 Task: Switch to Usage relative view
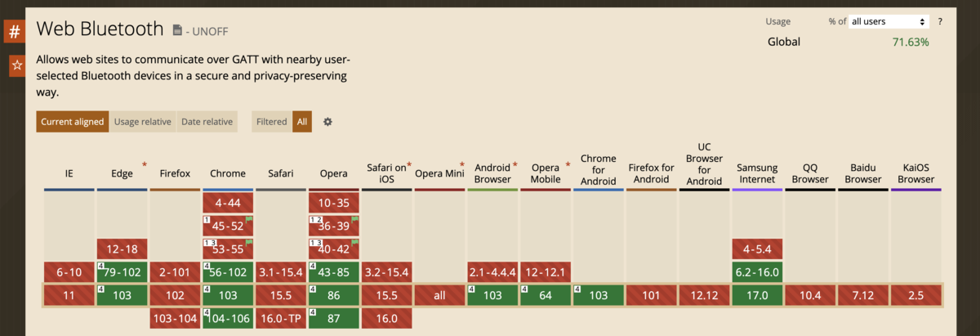tap(143, 122)
